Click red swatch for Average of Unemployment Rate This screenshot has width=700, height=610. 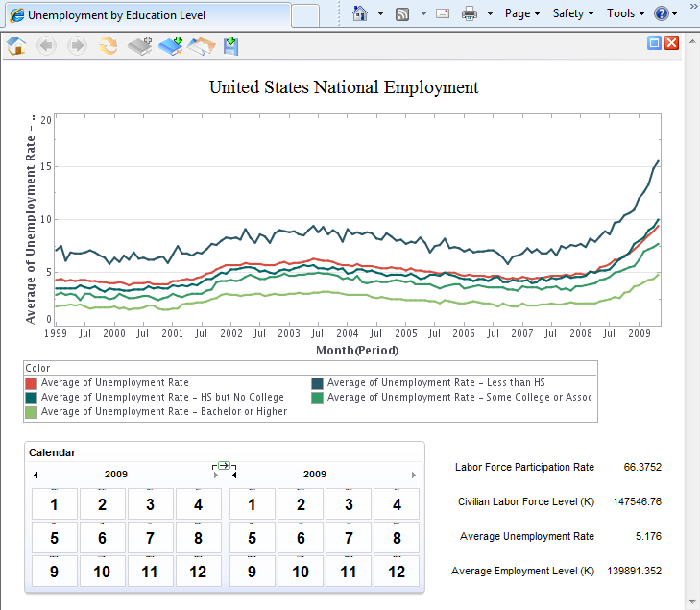click(32, 383)
